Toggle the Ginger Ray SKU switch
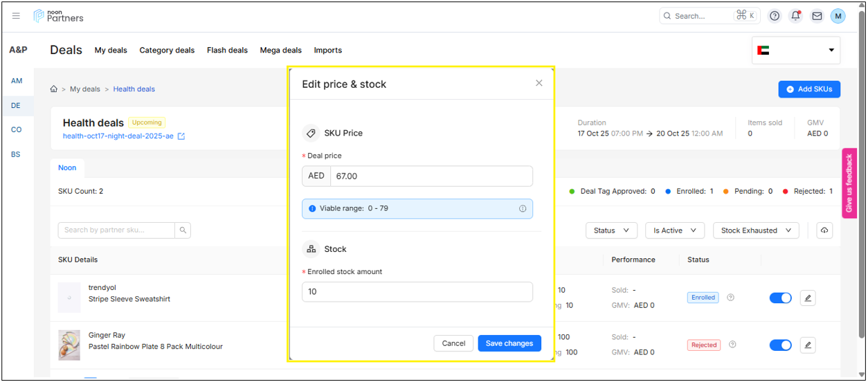The width and height of the screenshot is (868, 382). [780, 345]
